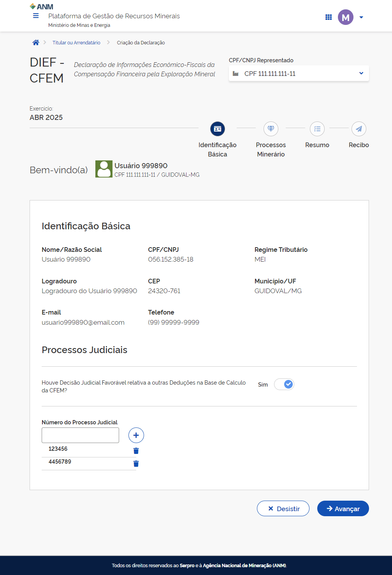This screenshot has width=392, height=575.
Task: Click the Identificação Básica step icon
Action: [x=218, y=129]
